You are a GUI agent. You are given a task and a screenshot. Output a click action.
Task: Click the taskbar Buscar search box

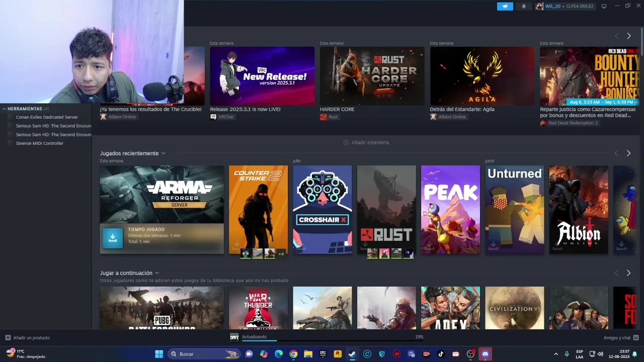tap(204, 354)
